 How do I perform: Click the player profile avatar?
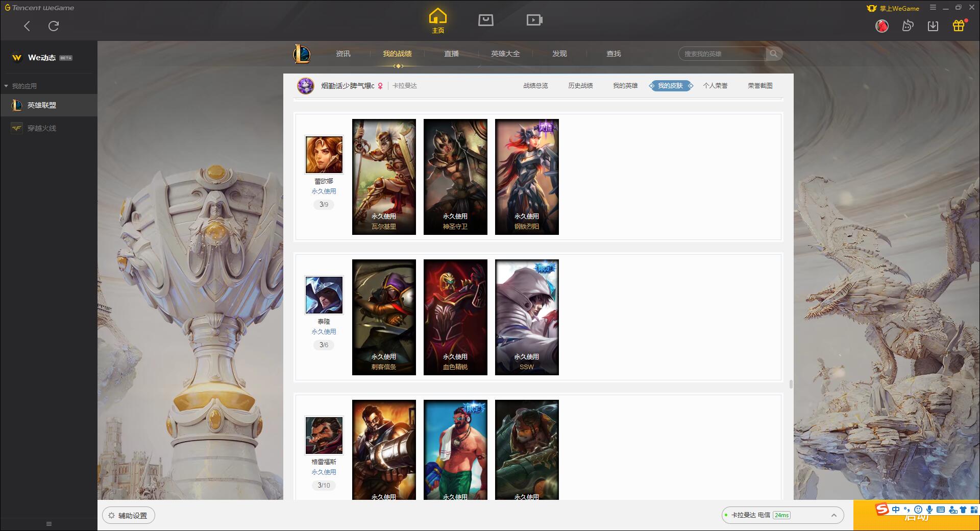click(306, 86)
